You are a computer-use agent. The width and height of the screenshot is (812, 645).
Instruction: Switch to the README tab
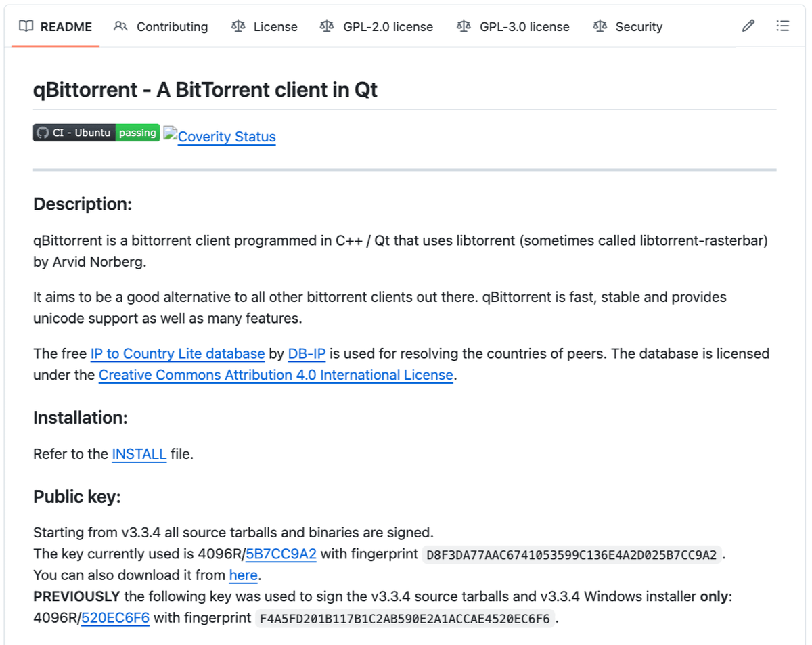[55, 26]
